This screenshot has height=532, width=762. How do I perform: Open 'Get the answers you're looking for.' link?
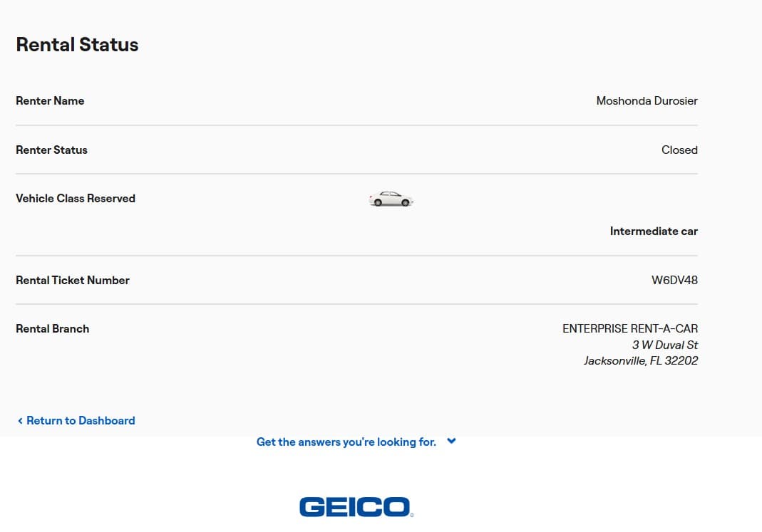[x=346, y=442]
